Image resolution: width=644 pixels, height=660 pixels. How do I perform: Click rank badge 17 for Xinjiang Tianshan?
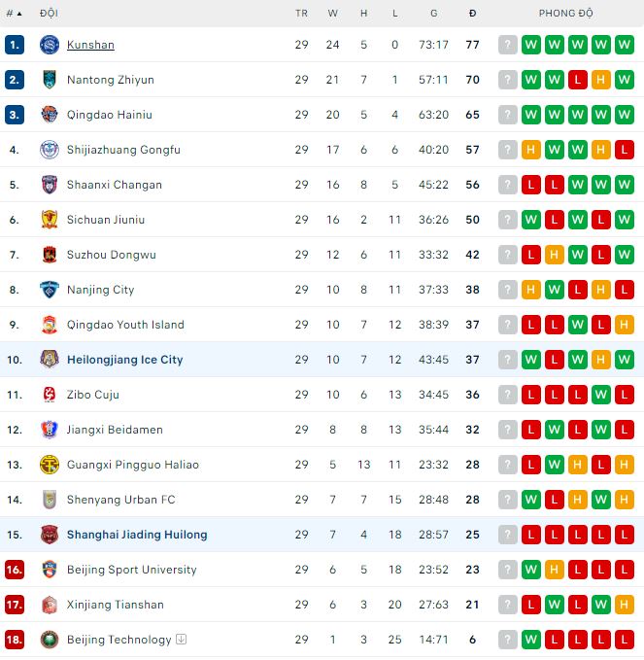(x=14, y=605)
